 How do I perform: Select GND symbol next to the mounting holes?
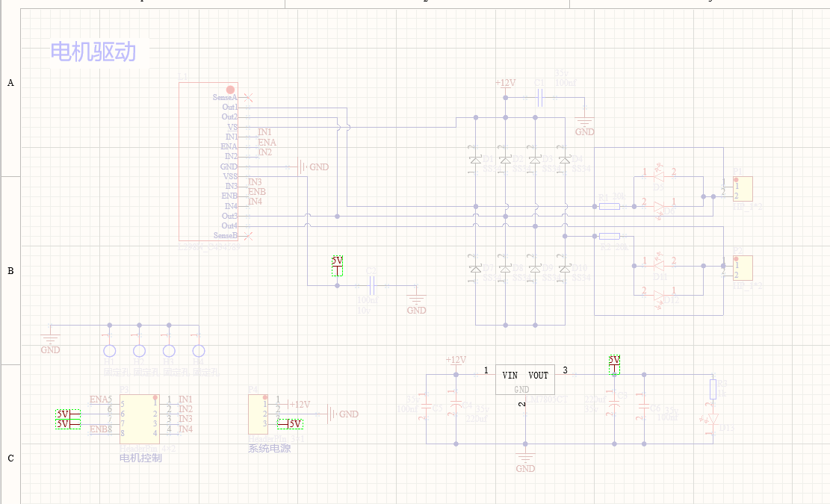click(50, 343)
